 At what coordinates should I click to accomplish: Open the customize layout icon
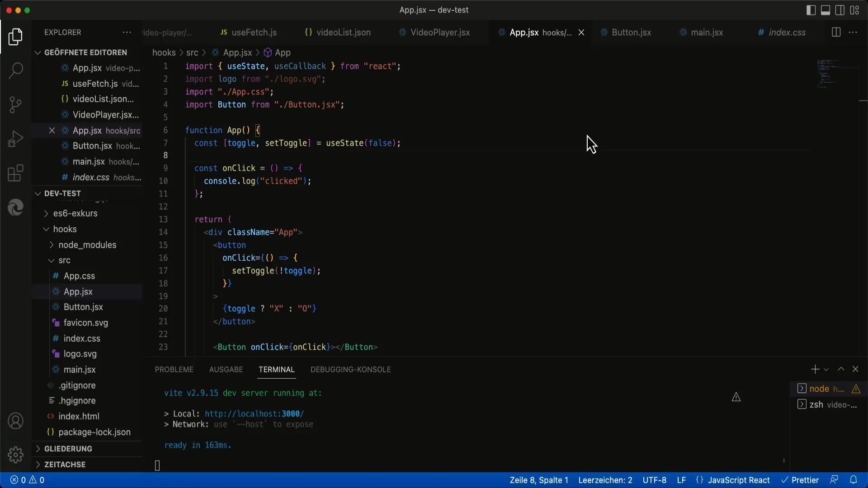854,10
